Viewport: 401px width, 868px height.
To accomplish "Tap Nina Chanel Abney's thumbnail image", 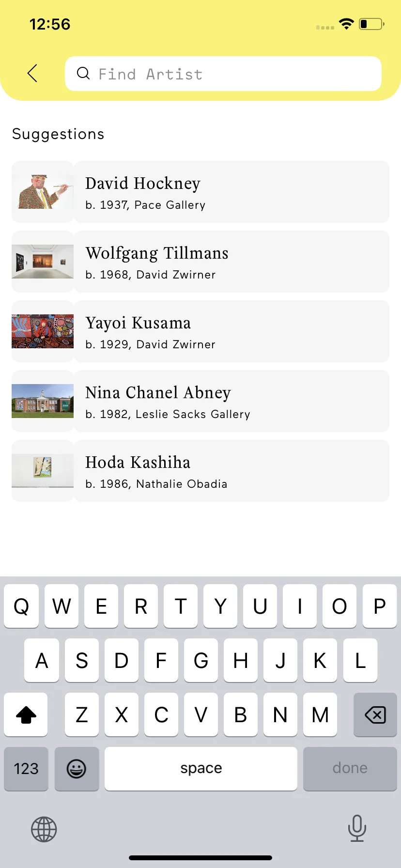I will point(43,401).
